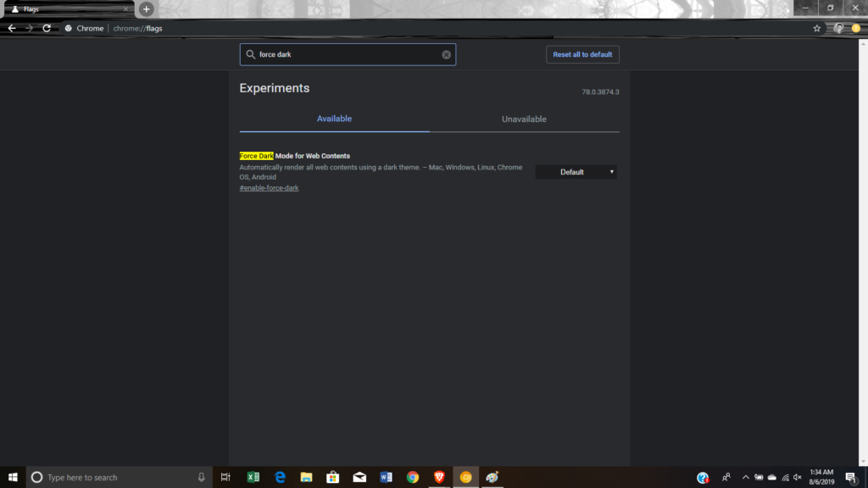868x488 pixels.
Task: Open a new tab with plus button
Action: point(146,8)
